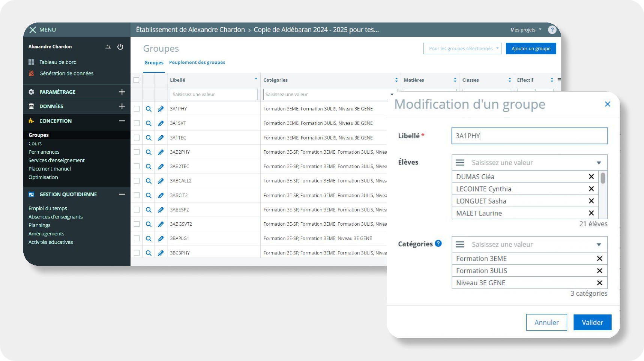Check the box for group 3A1SVT
Image resolution: width=644 pixels, height=361 pixels.
pos(137,123)
